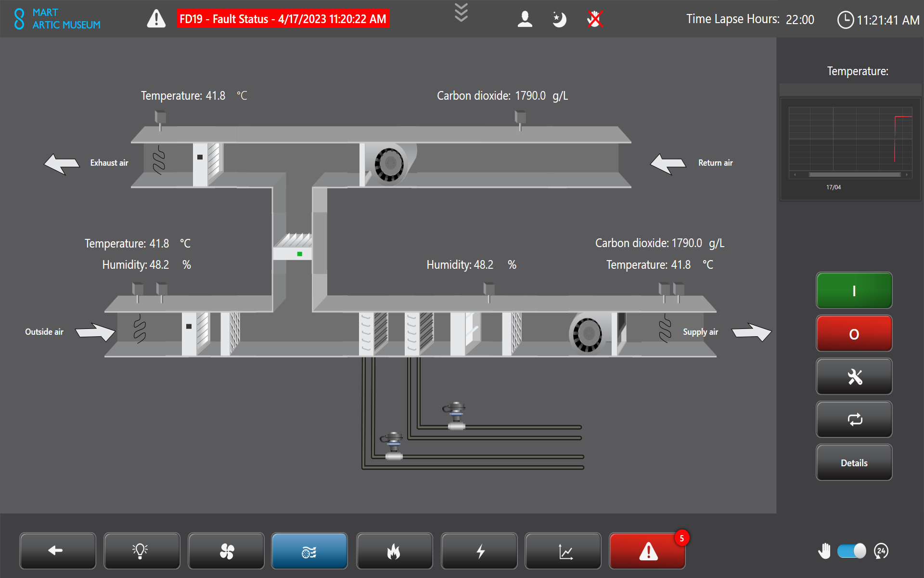924x578 pixels.
Task: Select the air handling unit tab
Action: [309, 551]
